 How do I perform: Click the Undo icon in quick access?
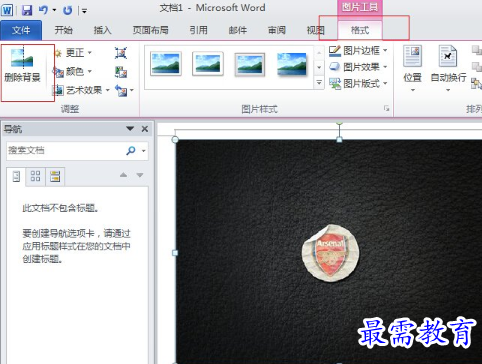point(43,10)
